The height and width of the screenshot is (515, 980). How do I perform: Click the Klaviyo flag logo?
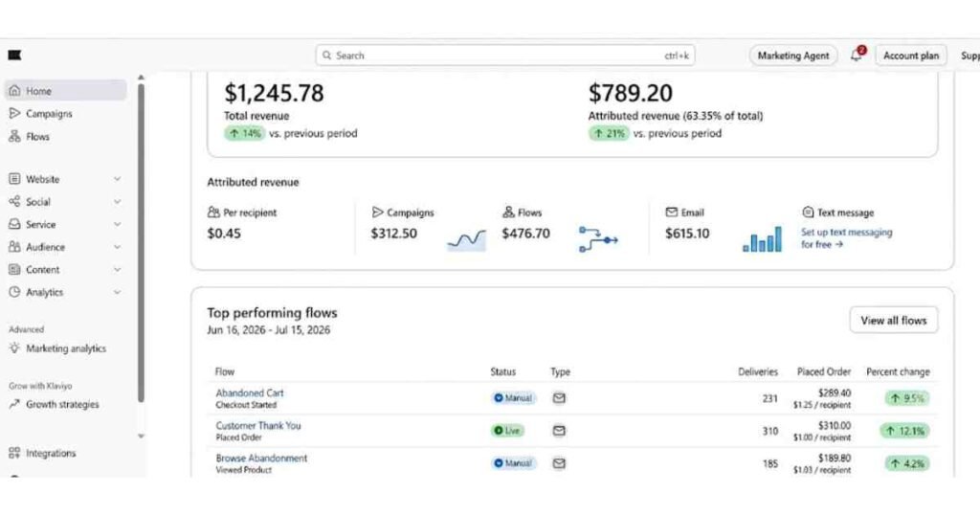pyautogui.click(x=14, y=55)
